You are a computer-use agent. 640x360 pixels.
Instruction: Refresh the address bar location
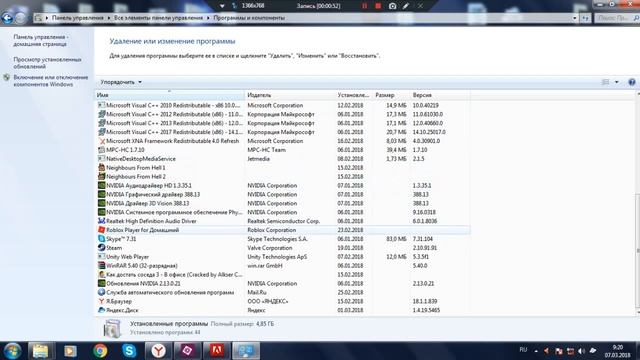585,18
